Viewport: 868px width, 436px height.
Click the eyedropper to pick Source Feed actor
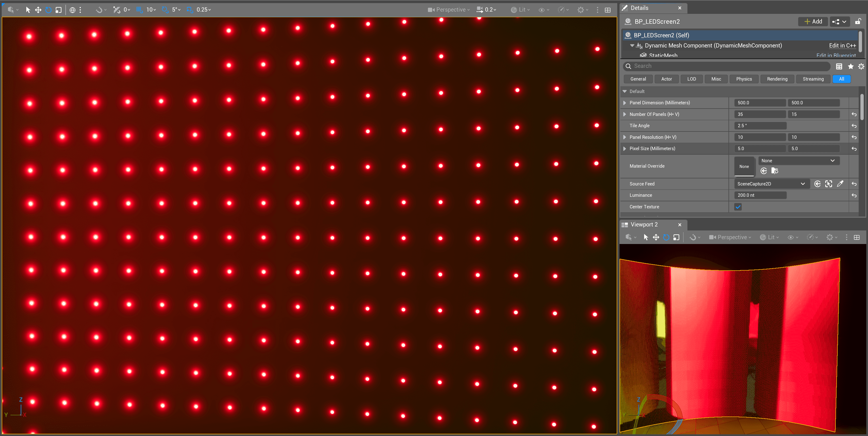click(840, 184)
